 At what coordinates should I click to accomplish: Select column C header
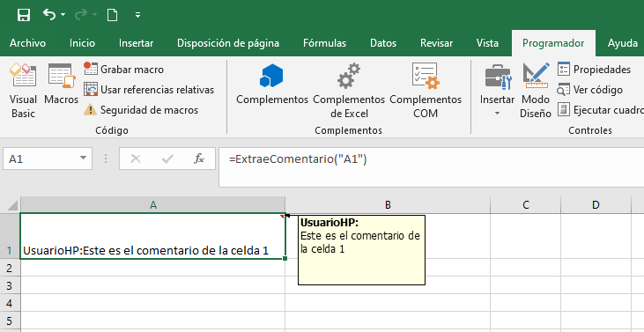[x=525, y=205]
